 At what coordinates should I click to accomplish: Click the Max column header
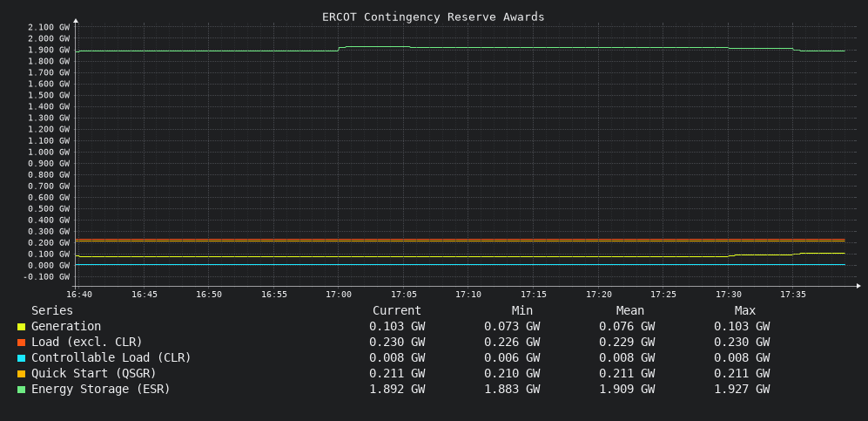pyautogui.click(x=745, y=311)
